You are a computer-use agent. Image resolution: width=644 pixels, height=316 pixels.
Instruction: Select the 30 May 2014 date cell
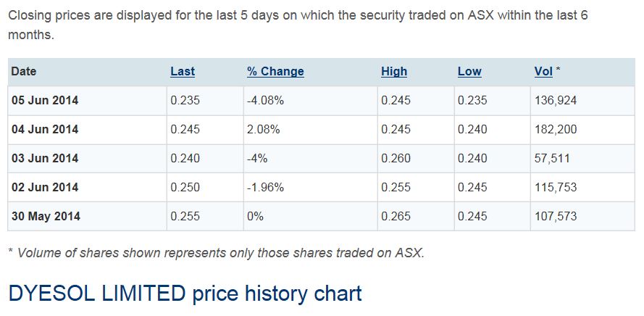click(46, 216)
